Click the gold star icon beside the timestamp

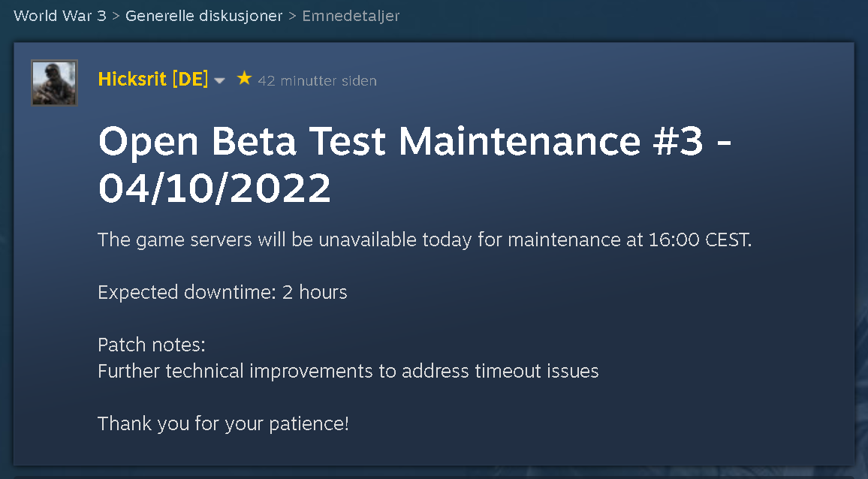(x=244, y=79)
